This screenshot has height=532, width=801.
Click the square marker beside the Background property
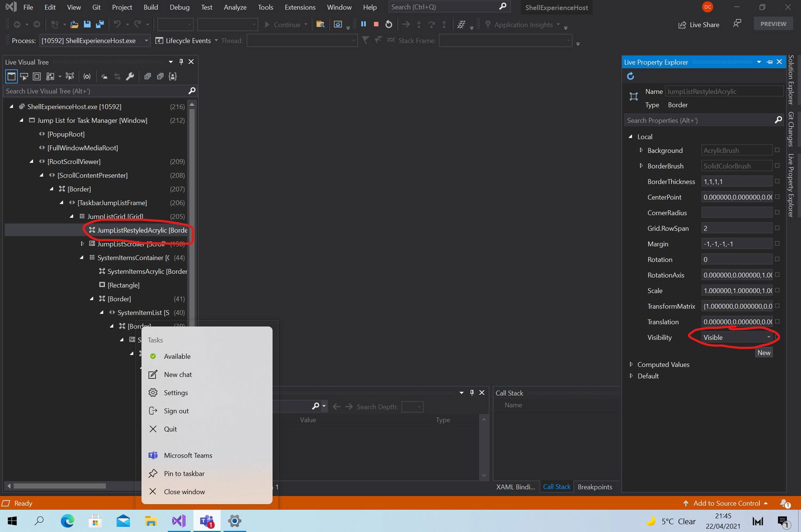coord(777,150)
